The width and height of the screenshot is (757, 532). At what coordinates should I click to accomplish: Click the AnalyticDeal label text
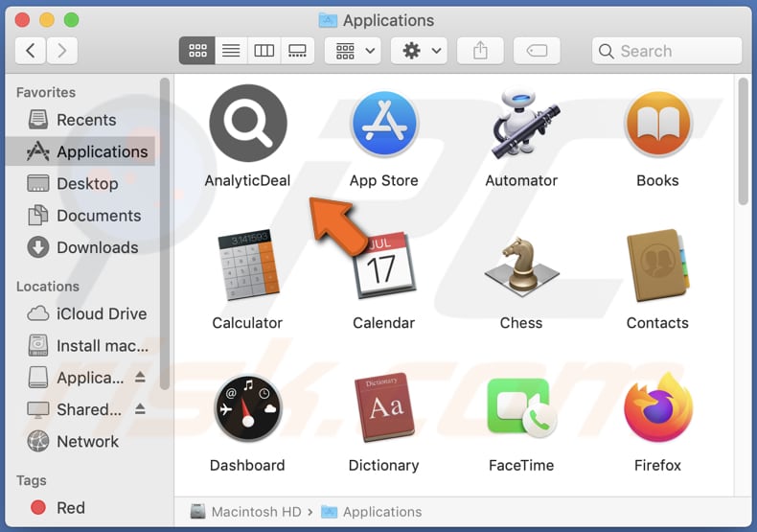(247, 180)
